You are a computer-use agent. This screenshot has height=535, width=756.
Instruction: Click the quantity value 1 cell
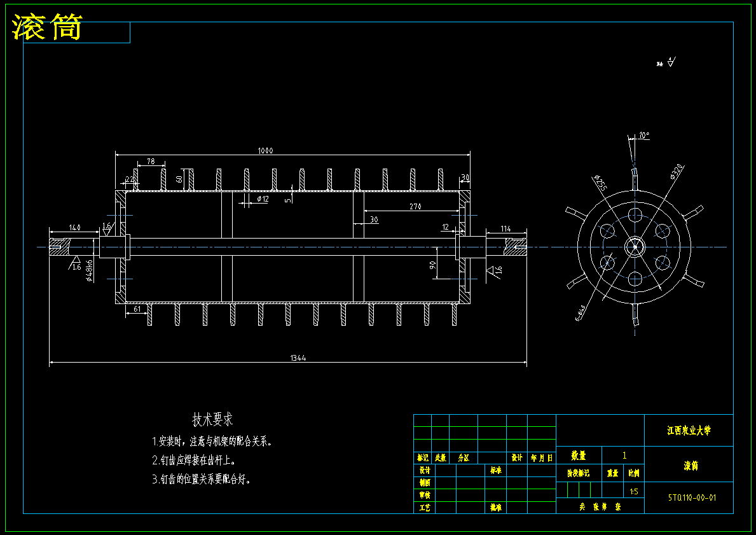pyautogui.click(x=624, y=455)
